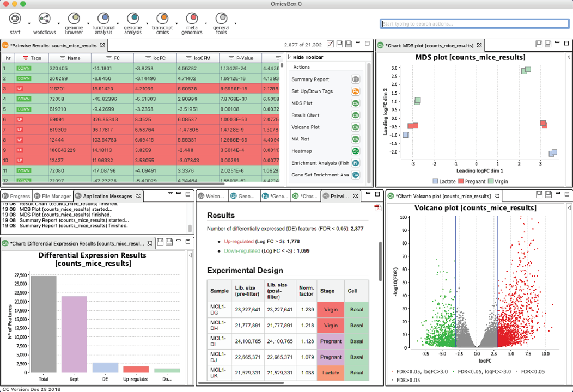
Task: Switch to the green *Char... tab
Action: click(305, 196)
